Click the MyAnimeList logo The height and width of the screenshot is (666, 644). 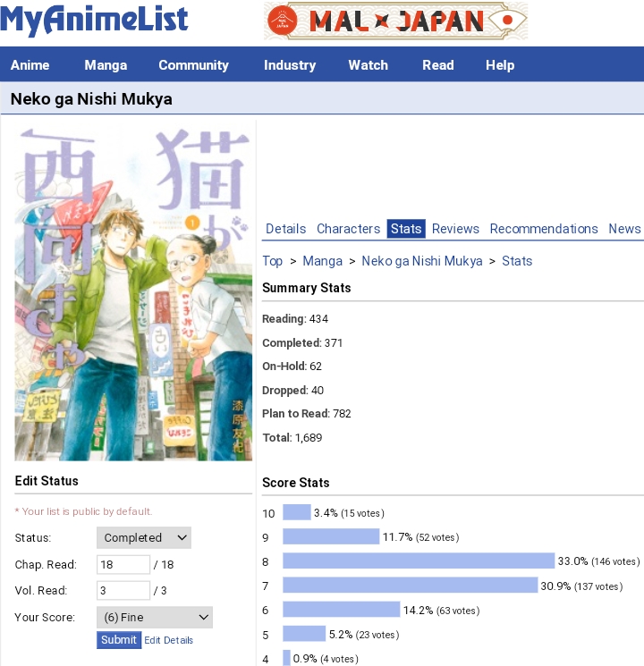(94, 20)
